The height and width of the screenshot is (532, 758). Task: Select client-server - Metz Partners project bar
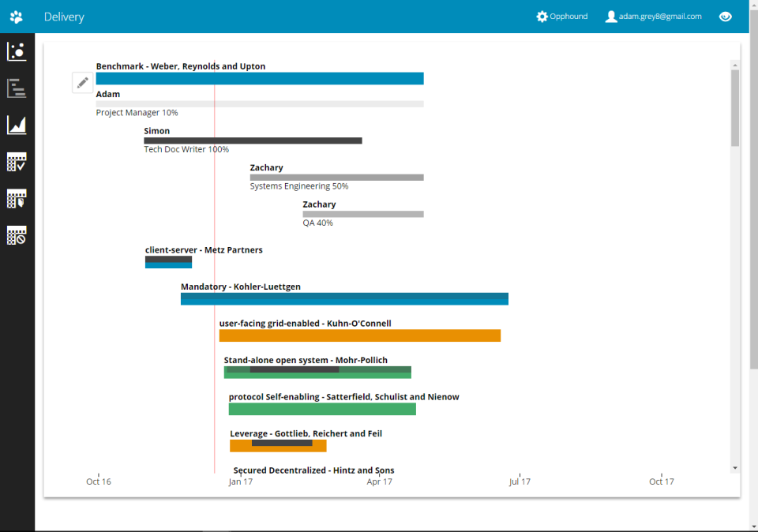pos(169,262)
